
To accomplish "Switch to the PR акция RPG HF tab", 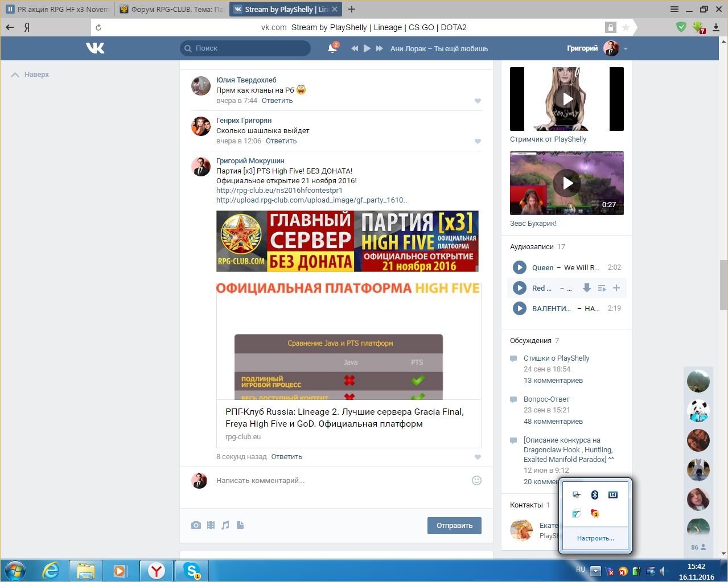I will [x=57, y=9].
